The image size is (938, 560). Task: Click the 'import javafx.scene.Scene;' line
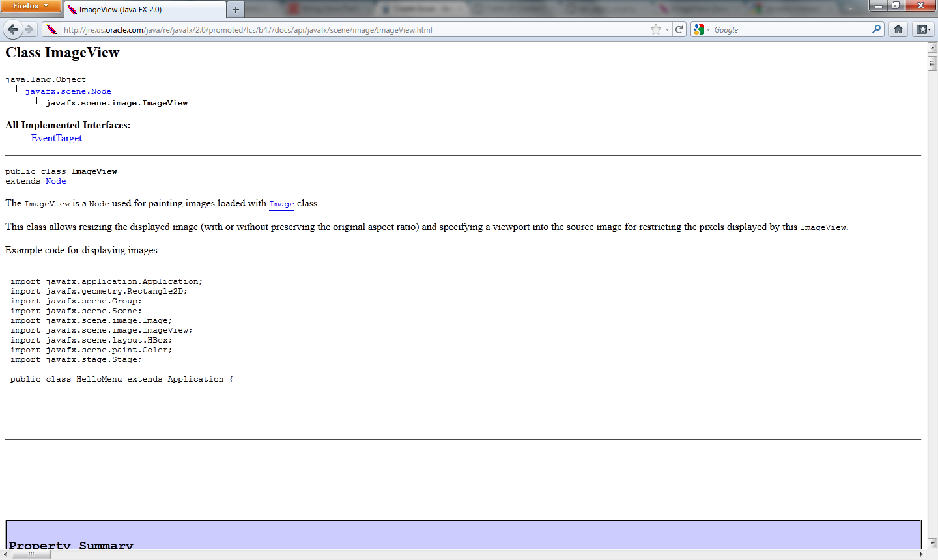click(x=76, y=311)
